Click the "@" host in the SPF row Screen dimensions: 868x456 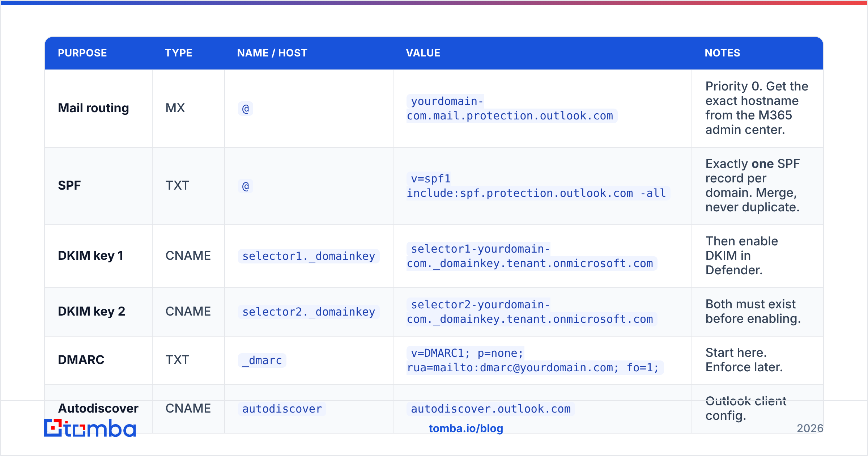[246, 186]
